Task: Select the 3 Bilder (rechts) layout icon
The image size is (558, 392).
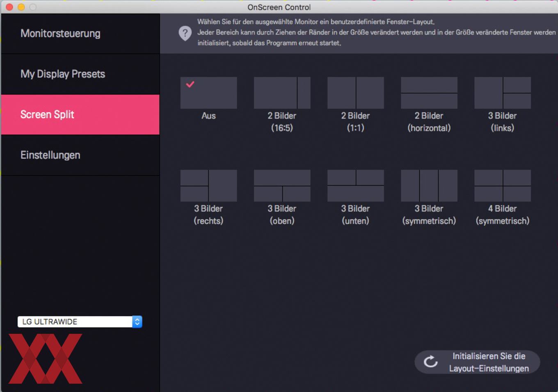Action: (208, 186)
